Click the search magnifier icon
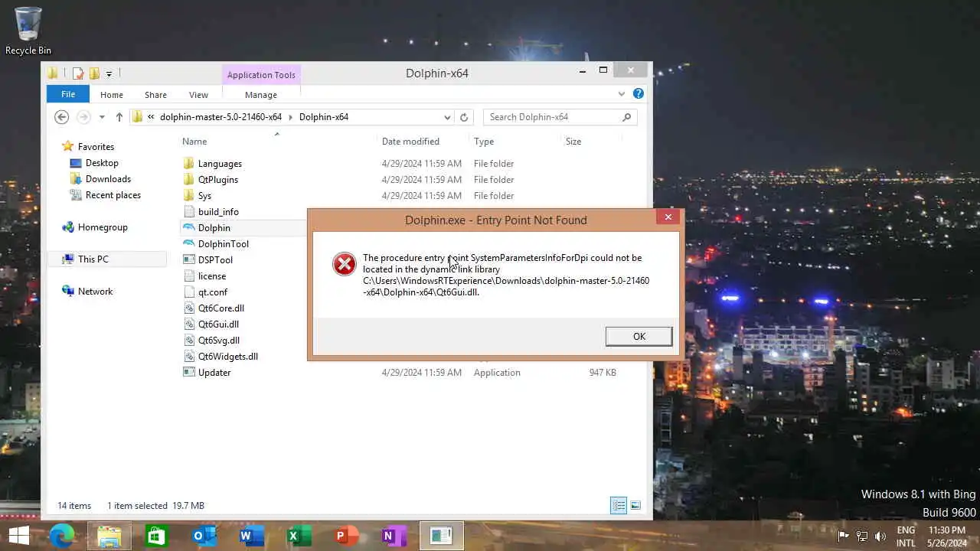The width and height of the screenshot is (980, 551). point(626,117)
